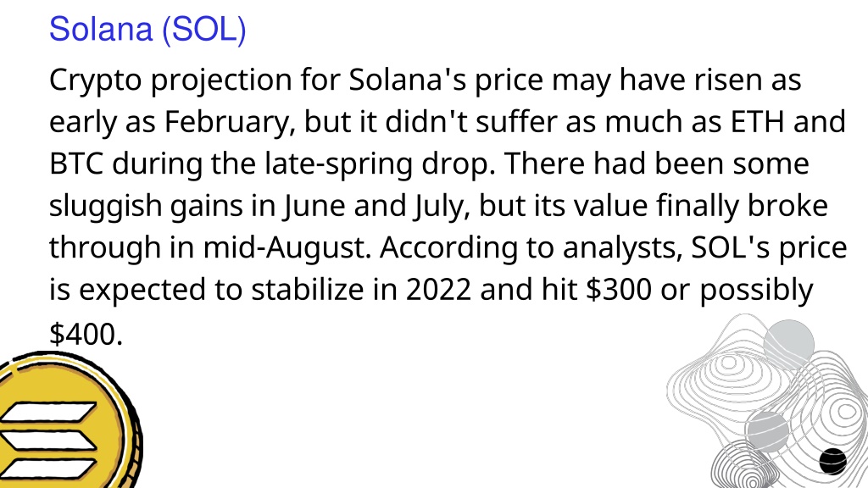Click the Solana coin illustration

(x=70, y=420)
